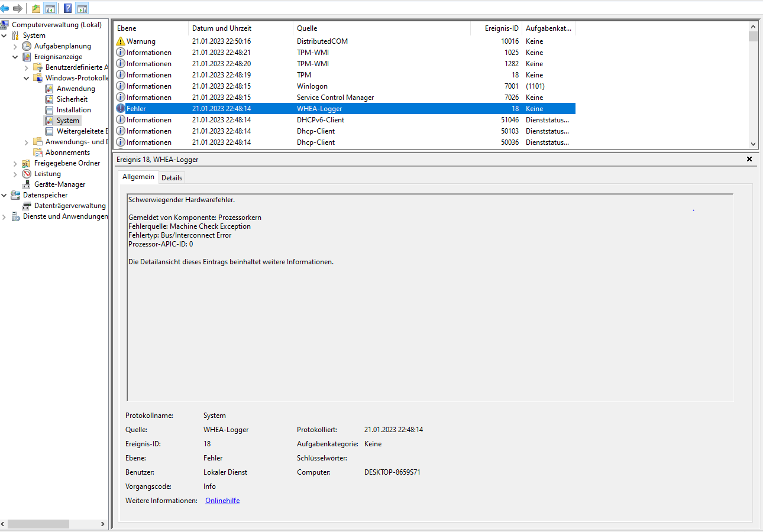Click the warning icon of the DistributedCOM row
Viewport: 763px width, 532px height.
[x=121, y=41]
